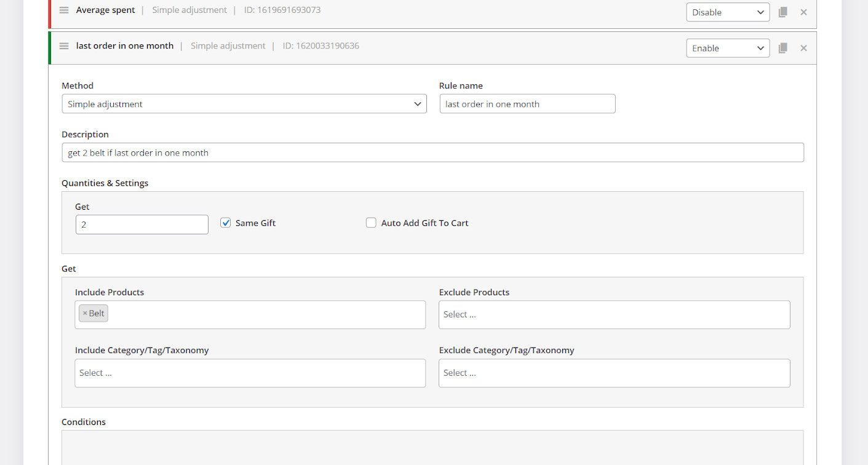
Task: Enable Auto Add Gift To Cart
Action: coord(371,223)
